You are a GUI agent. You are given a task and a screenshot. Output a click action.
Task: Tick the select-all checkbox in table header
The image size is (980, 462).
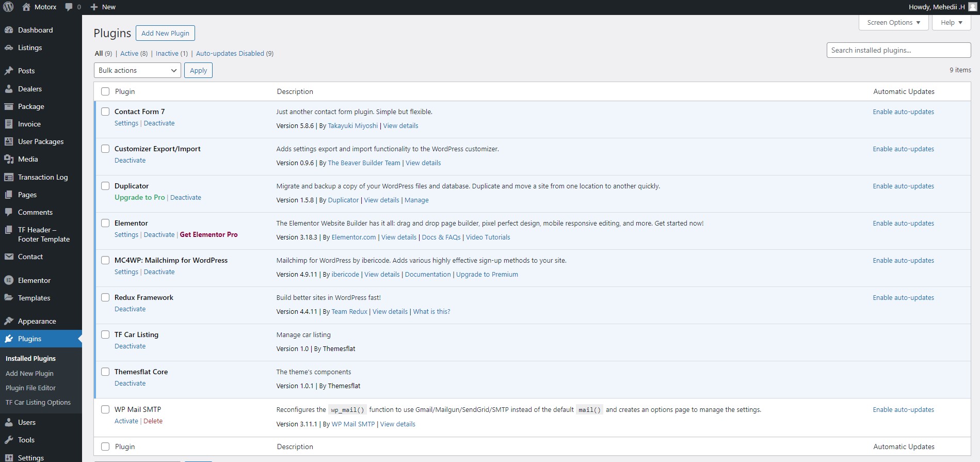[x=105, y=91]
